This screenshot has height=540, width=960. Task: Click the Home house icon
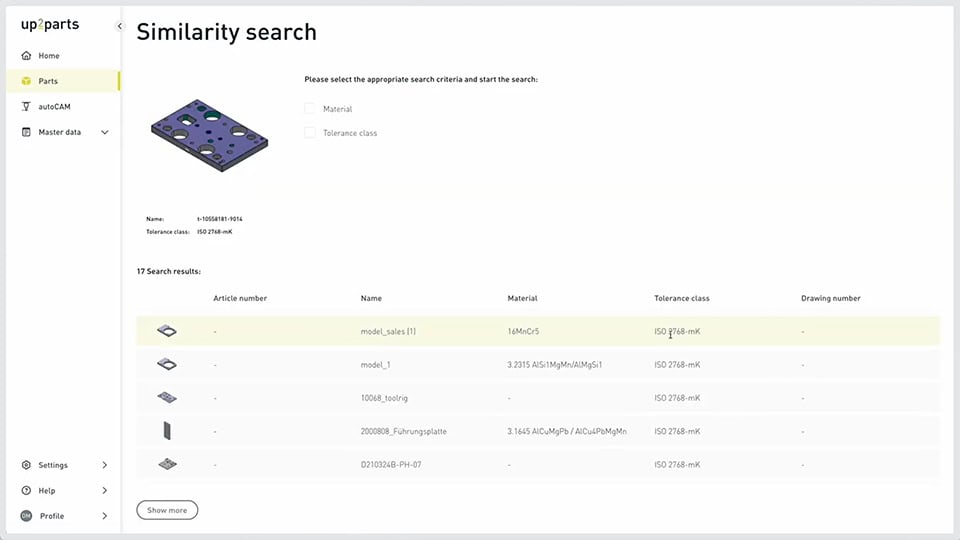pos(26,56)
